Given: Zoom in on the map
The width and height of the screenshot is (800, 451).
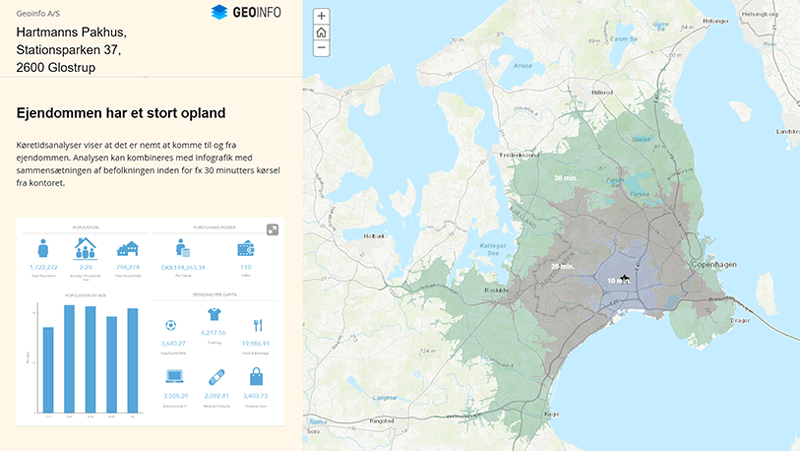Looking at the screenshot, I should click(x=321, y=16).
